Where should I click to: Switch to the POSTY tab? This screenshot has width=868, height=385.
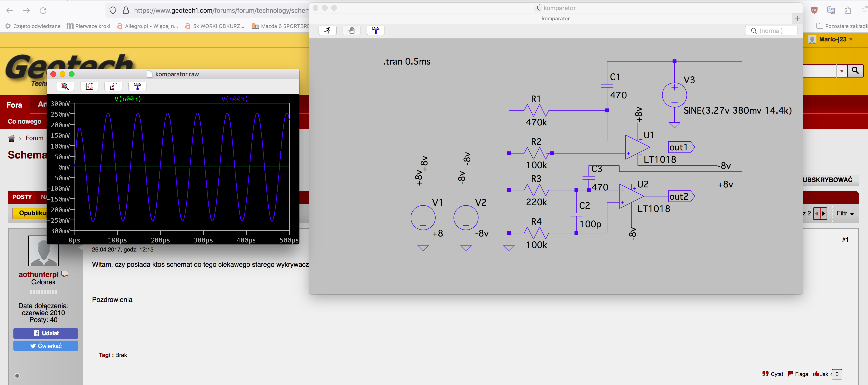point(22,197)
